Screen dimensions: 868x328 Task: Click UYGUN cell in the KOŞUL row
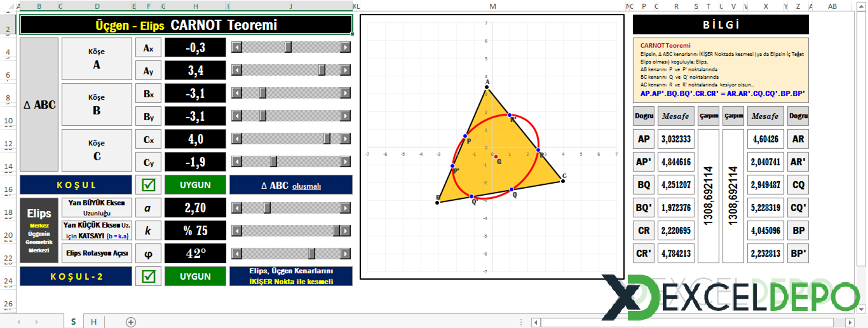[x=195, y=185]
